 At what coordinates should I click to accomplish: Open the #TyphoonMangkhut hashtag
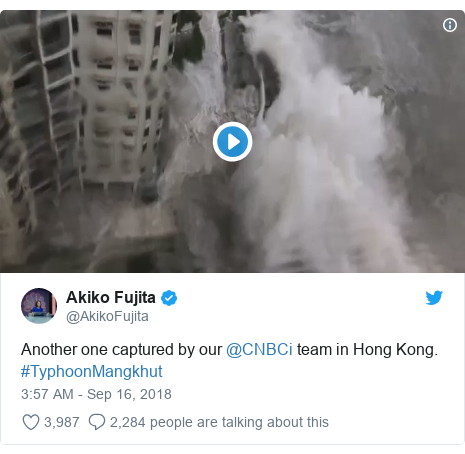92,371
